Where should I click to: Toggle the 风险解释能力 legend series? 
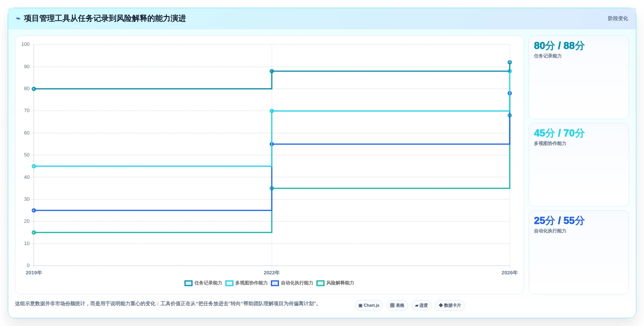pyautogui.click(x=335, y=283)
